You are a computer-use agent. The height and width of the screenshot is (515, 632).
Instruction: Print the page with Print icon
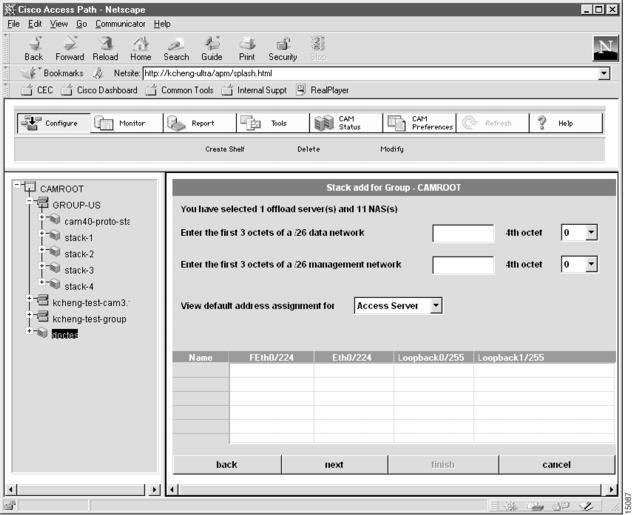point(247,48)
